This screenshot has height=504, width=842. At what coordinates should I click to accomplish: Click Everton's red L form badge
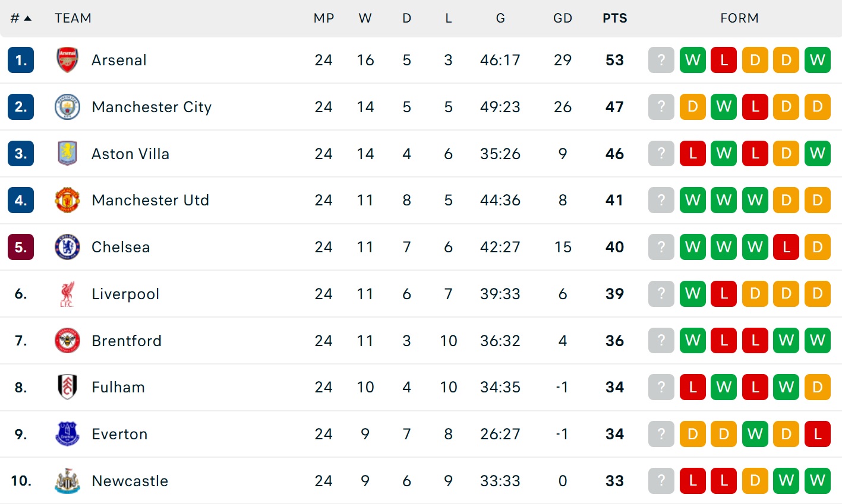817,434
